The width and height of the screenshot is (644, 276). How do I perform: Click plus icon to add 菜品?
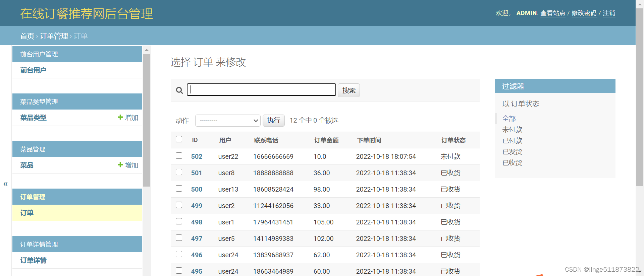point(120,165)
